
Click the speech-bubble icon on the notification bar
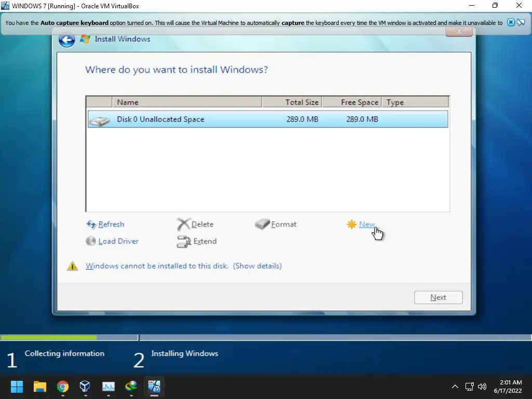pyautogui.click(x=521, y=22)
